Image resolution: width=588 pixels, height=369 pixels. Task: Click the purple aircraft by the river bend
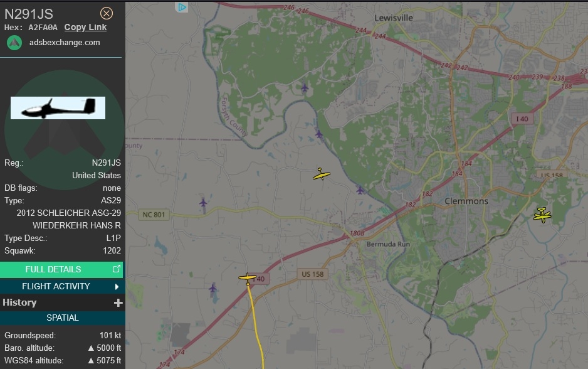click(x=318, y=134)
